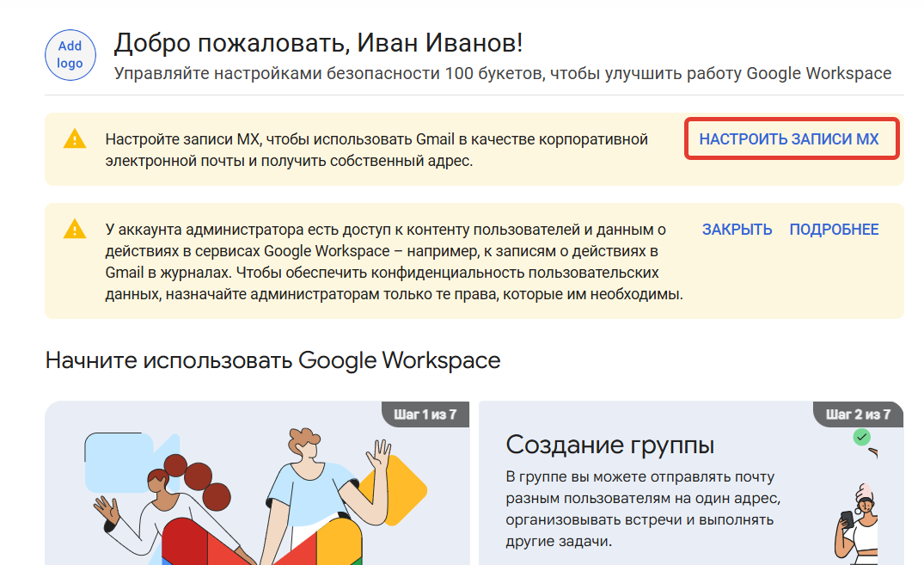Open ПОДРОБНЕЕ about administrator access
The width and height of the screenshot is (924, 565).
pos(834,230)
